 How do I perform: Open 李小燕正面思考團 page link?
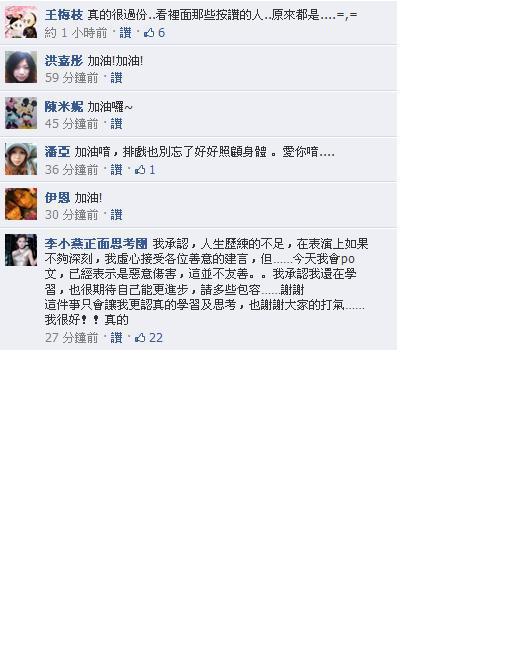coord(96,243)
